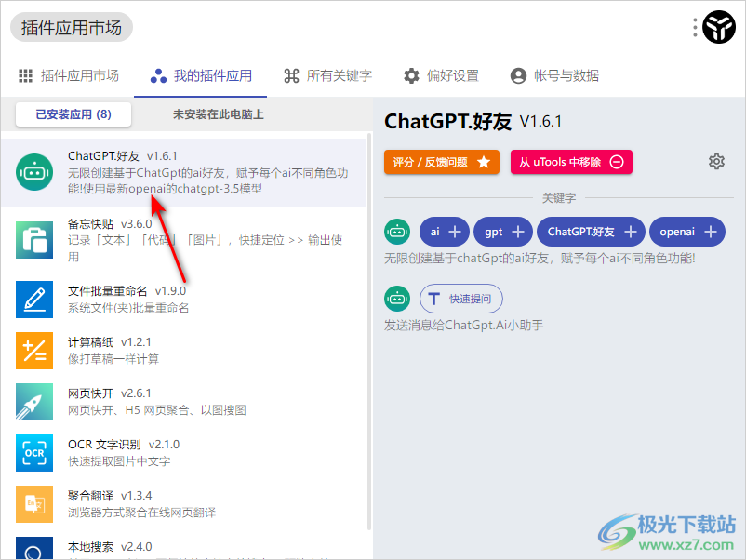Switch to the 我的插件应用 tab
746x560 pixels.
coord(200,75)
